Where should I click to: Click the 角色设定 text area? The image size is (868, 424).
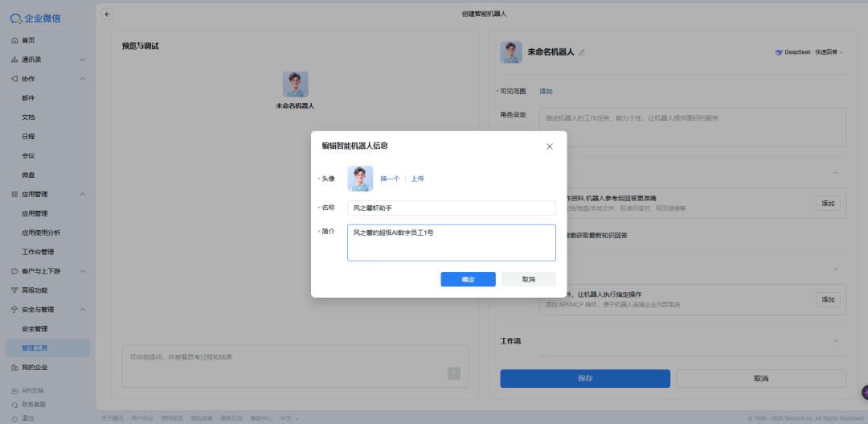click(693, 127)
